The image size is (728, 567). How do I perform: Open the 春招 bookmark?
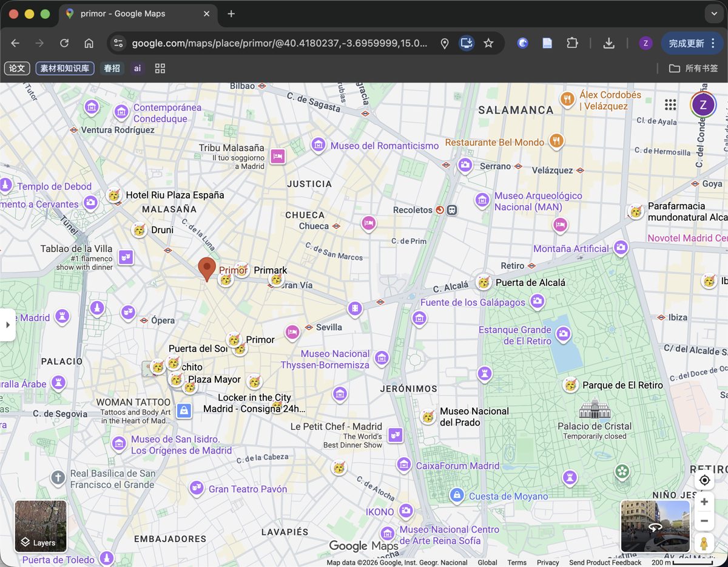click(112, 69)
